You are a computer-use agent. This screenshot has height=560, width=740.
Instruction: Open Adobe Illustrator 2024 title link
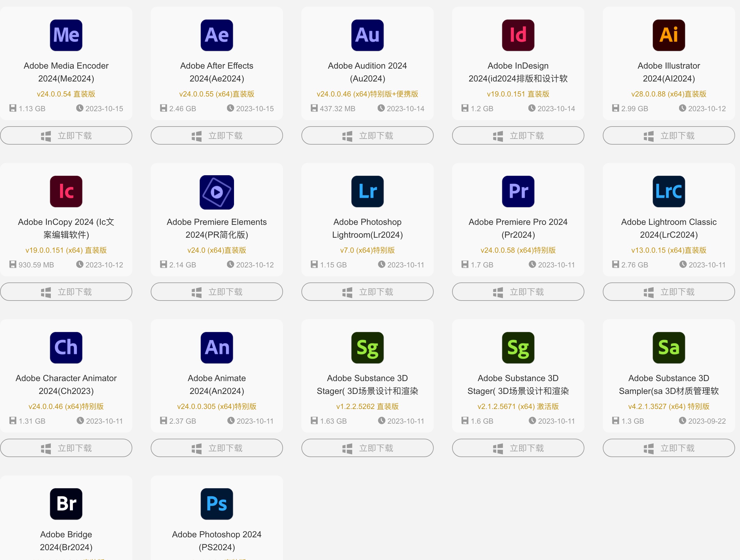(x=669, y=72)
